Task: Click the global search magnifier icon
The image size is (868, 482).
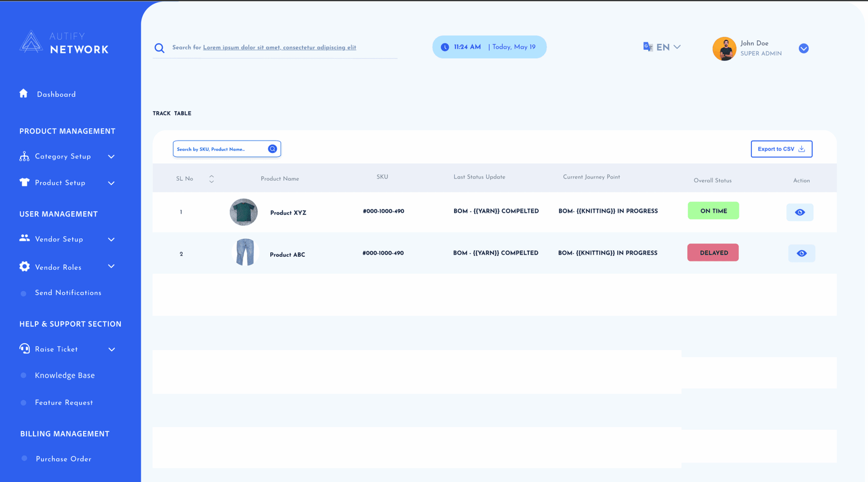Action: (159, 48)
